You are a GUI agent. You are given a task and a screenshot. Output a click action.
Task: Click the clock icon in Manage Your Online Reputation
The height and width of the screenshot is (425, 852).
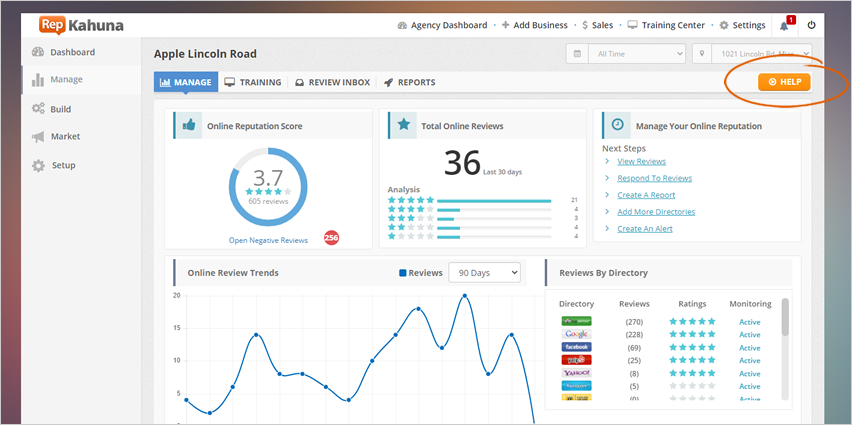[x=617, y=126]
